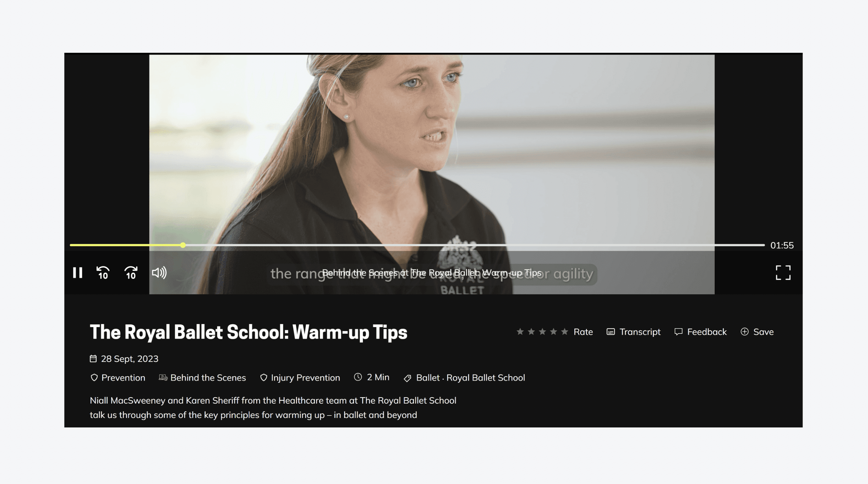Click the Royal Ballet School tag
The height and width of the screenshot is (484, 868).
[x=485, y=378]
